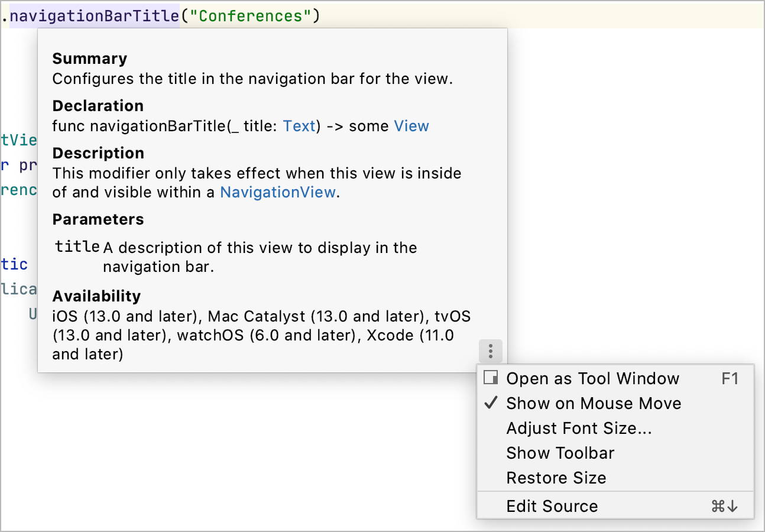The image size is (765, 532).
Task: Select Restore Size menu entry
Action: pos(556,478)
